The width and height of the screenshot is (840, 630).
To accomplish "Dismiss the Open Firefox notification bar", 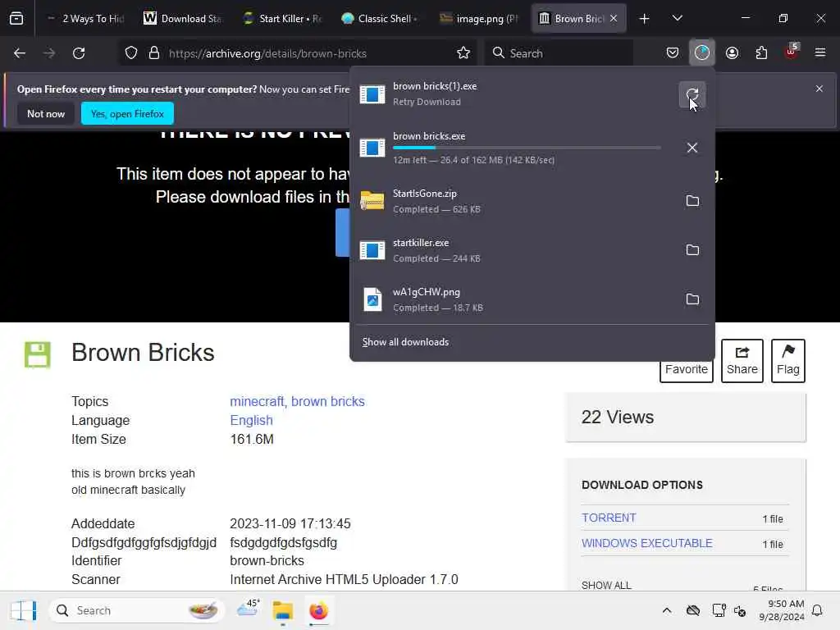I will pos(819,89).
